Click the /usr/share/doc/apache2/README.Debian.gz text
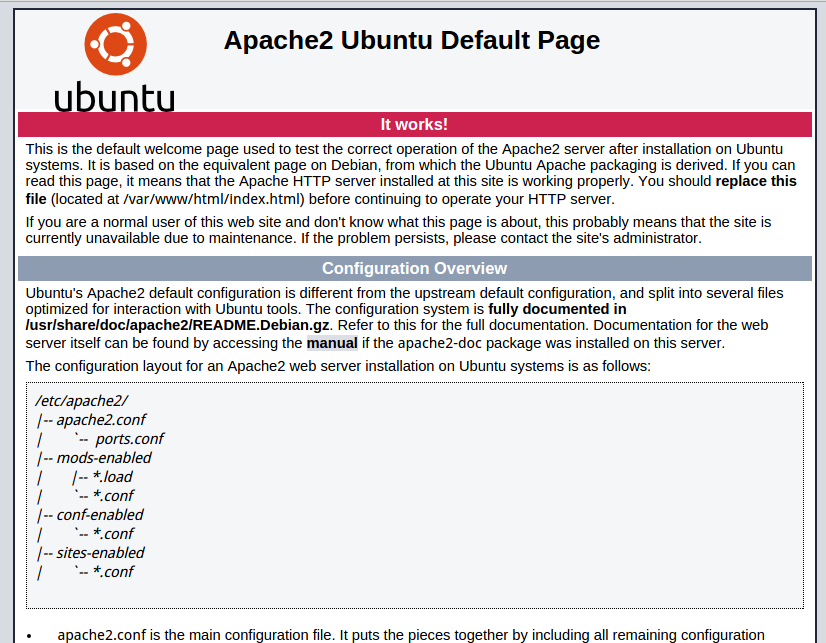Image resolution: width=826 pixels, height=643 pixels. coord(178,325)
